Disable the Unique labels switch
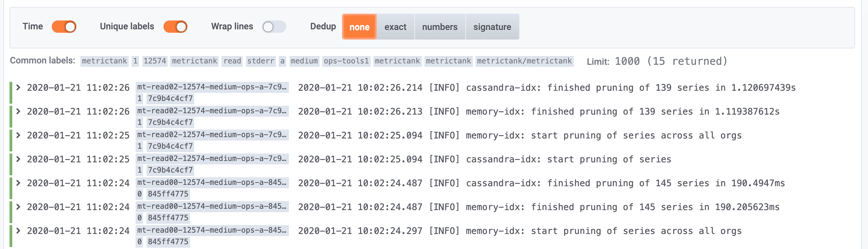Screen dimensions: 868x249 click(175, 27)
